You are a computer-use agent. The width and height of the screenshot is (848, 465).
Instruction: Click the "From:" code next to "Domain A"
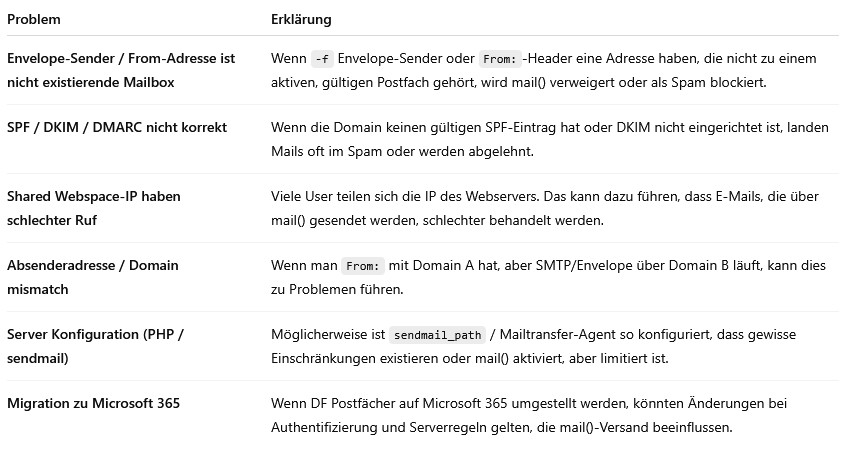[x=361, y=267]
